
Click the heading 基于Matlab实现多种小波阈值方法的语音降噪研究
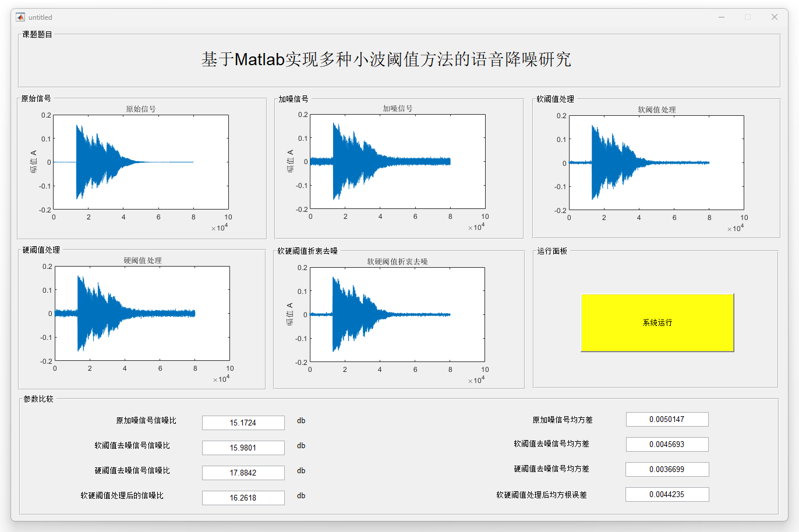[x=386, y=59]
